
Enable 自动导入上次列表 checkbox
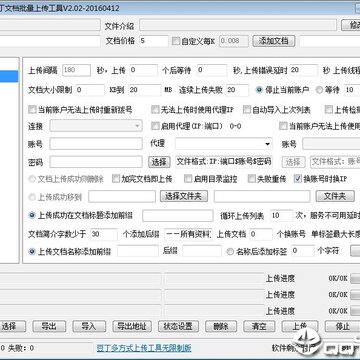247,109
